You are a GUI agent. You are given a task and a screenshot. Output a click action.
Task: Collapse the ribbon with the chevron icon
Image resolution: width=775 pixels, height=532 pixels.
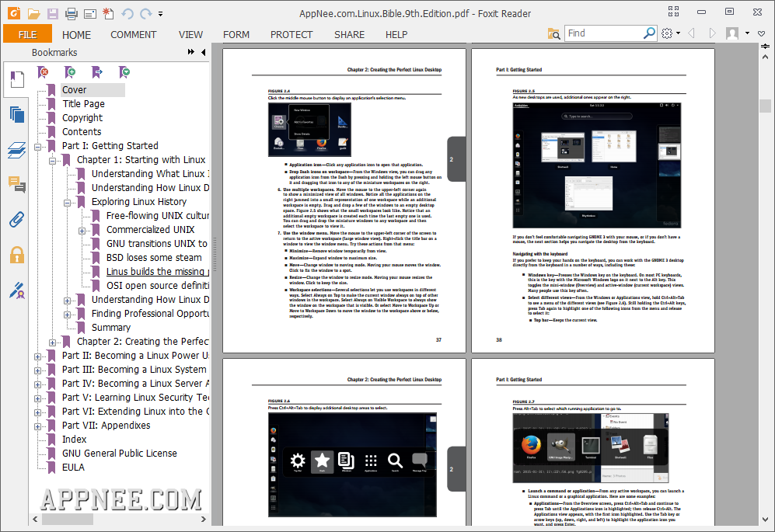[x=762, y=33]
